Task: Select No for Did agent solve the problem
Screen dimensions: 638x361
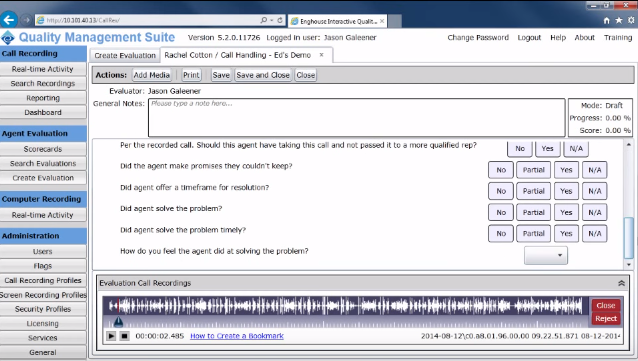Action: click(x=501, y=212)
